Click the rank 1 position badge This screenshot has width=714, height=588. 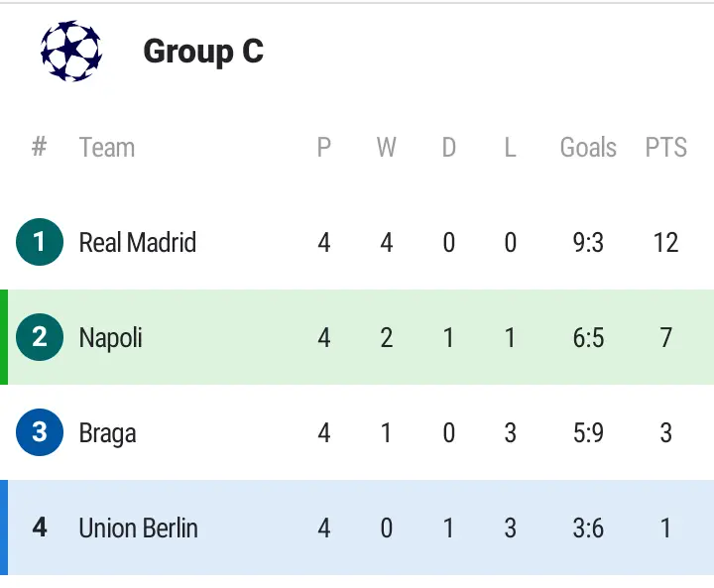(40, 242)
